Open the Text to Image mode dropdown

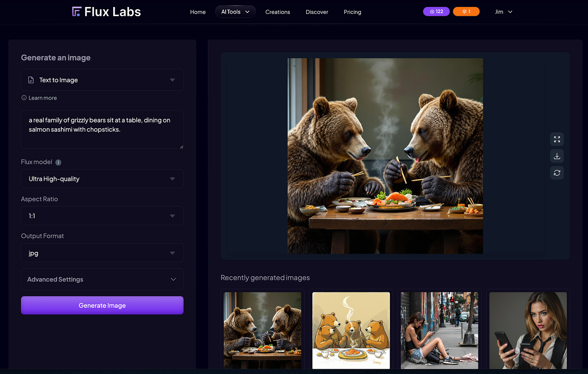point(102,80)
